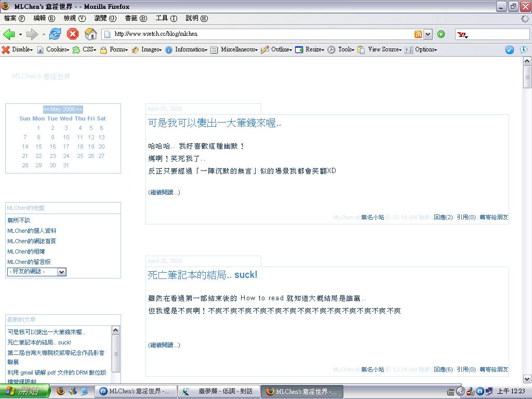Expand the 好友的網誌 dropdown list

[61, 272]
